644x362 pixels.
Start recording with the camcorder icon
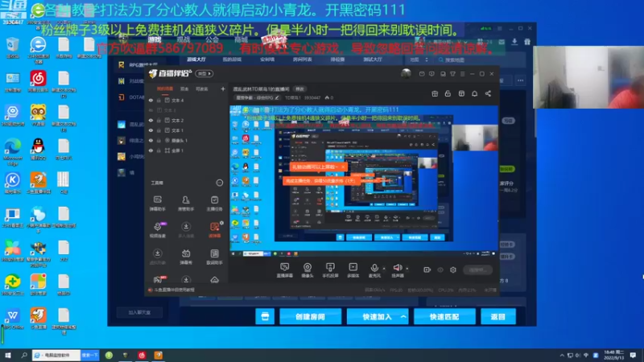tap(427, 269)
